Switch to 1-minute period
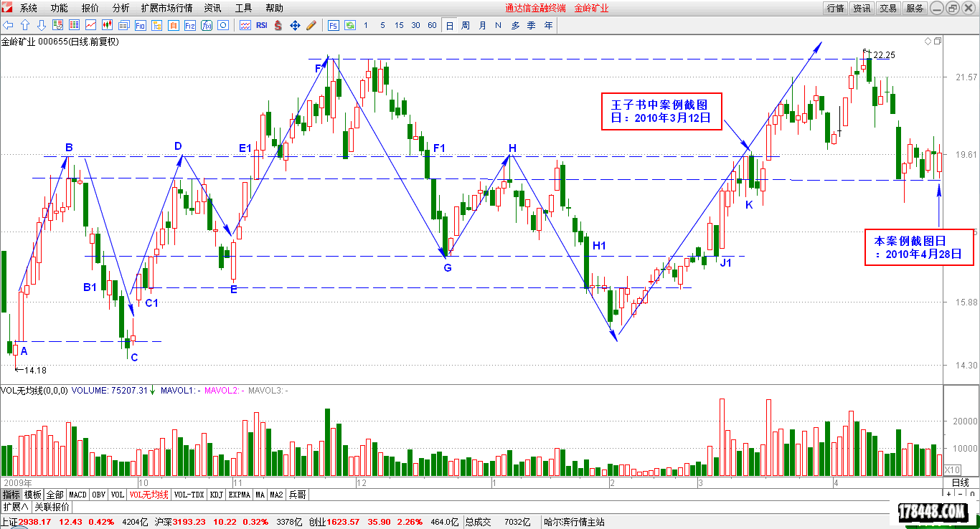The height and width of the screenshot is (529, 980). 366,25
